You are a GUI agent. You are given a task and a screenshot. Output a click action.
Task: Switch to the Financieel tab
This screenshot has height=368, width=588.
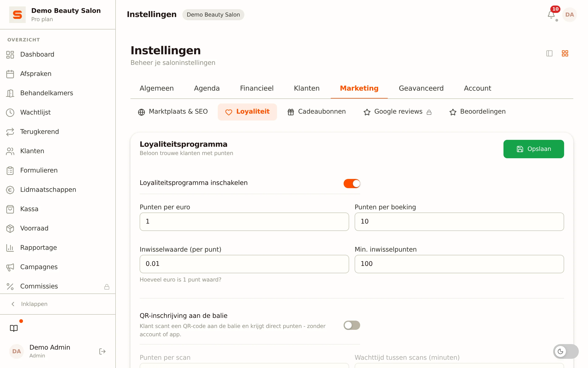[257, 88]
